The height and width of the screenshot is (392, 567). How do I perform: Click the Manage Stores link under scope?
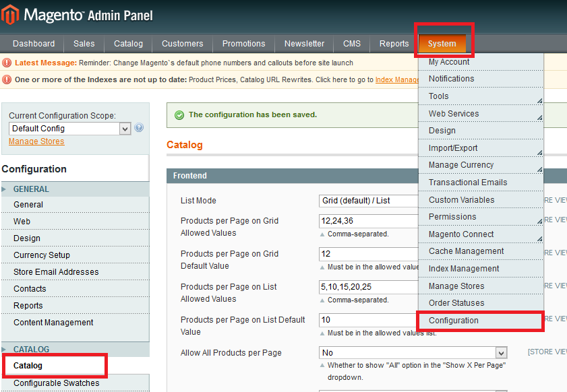pos(36,141)
